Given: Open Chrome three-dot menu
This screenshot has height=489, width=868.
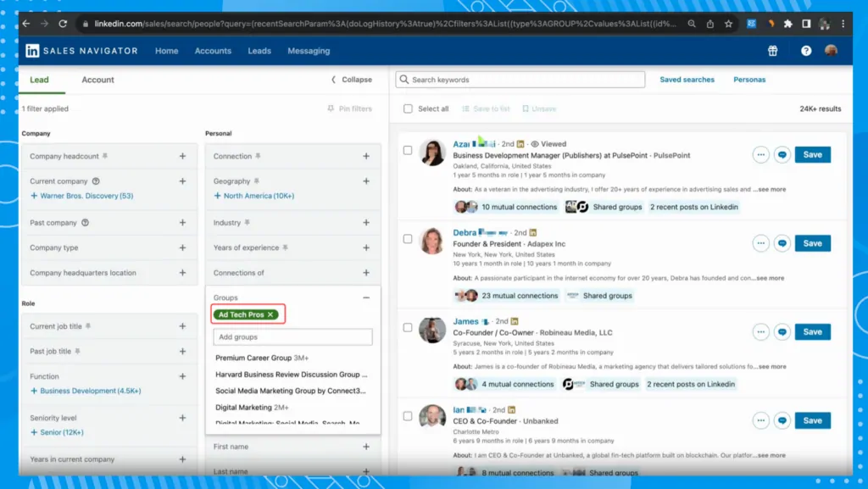Looking at the screenshot, I should (x=843, y=24).
